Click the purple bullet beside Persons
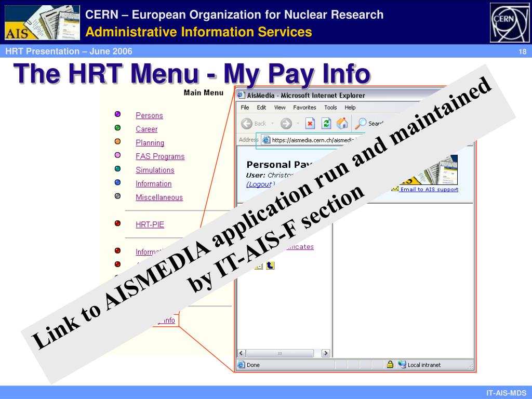Screen dimensions: 532x399 [x=118, y=114]
